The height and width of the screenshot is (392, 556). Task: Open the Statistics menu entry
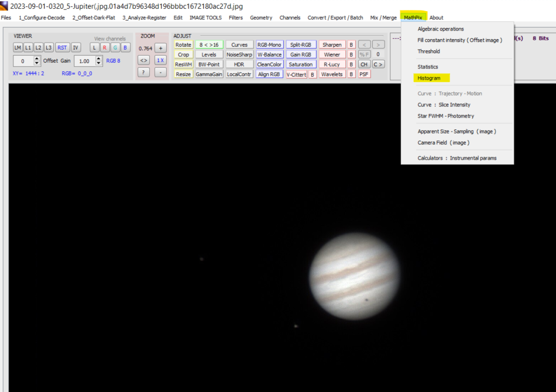point(428,67)
